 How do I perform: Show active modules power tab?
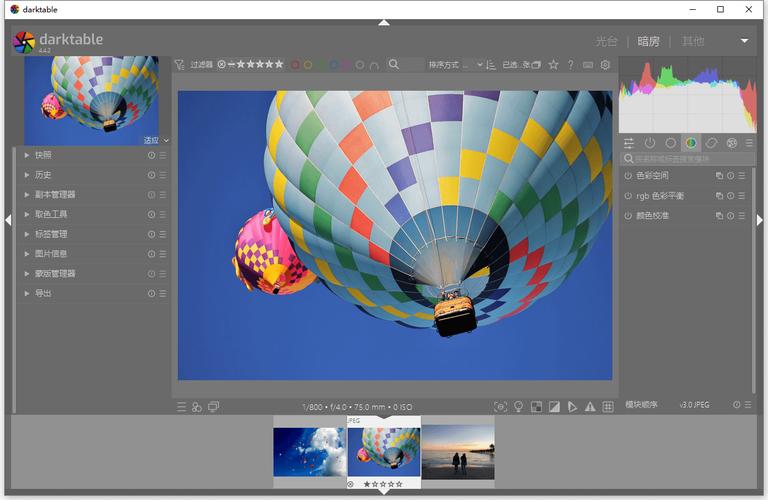pos(649,143)
